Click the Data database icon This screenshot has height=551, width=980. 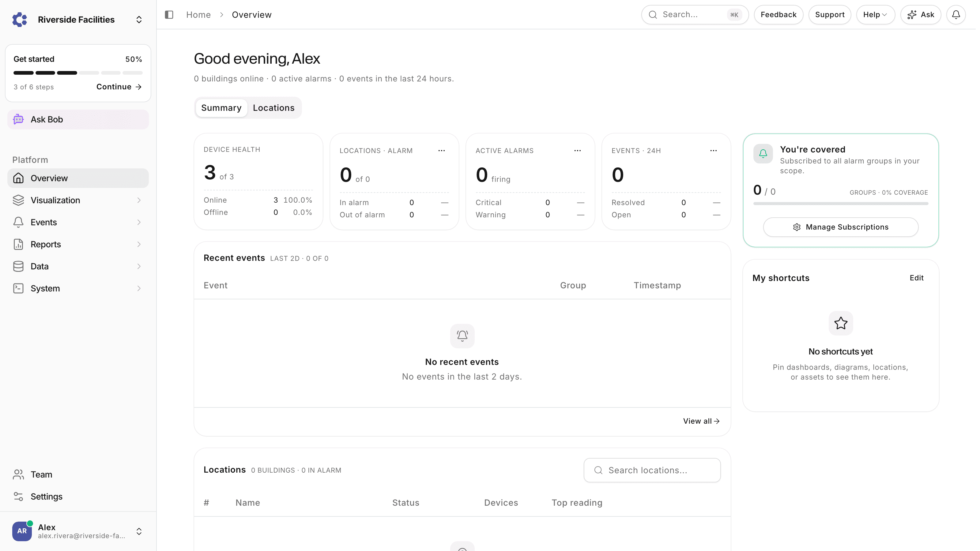tap(18, 266)
